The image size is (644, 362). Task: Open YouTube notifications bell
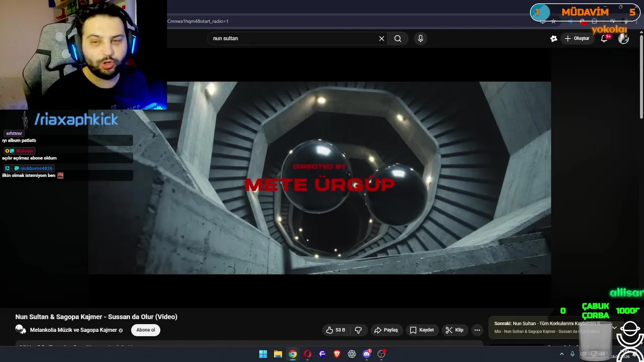coord(605,39)
